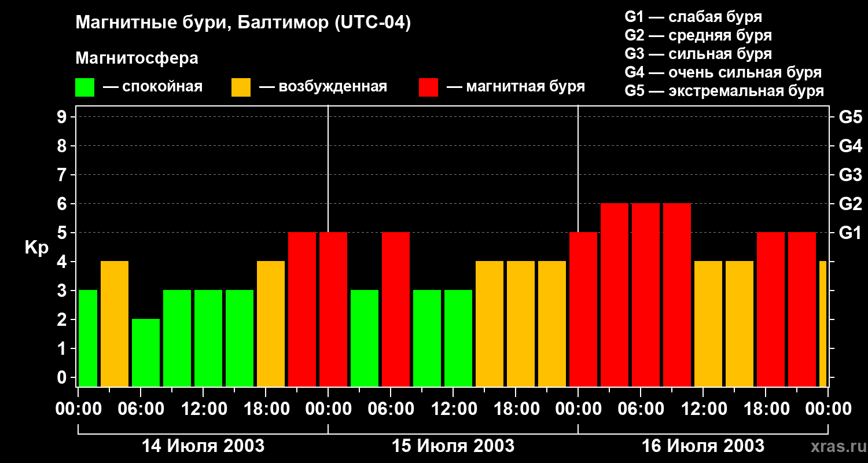868x463 pixels.
Task: Select the '14 Июля 2003' date label
Action: pyautogui.click(x=203, y=446)
